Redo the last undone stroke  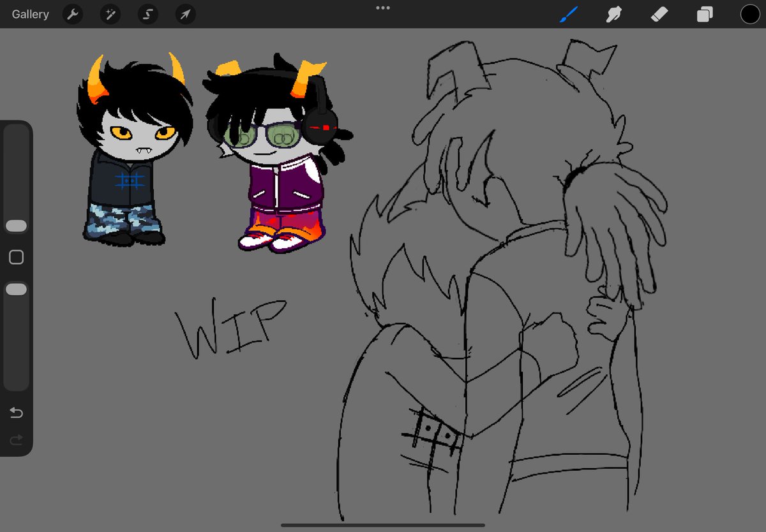17,439
